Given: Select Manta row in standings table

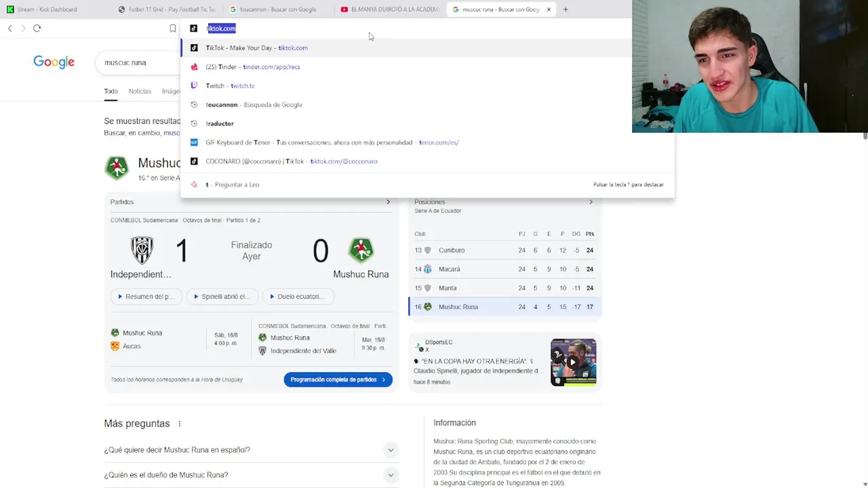Looking at the screenshot, I should pyautogui.click(x=505, y=288).
